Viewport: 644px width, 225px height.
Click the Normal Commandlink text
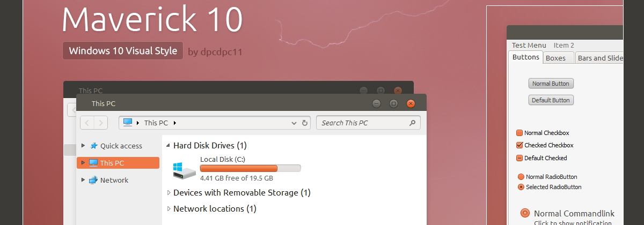574,213
